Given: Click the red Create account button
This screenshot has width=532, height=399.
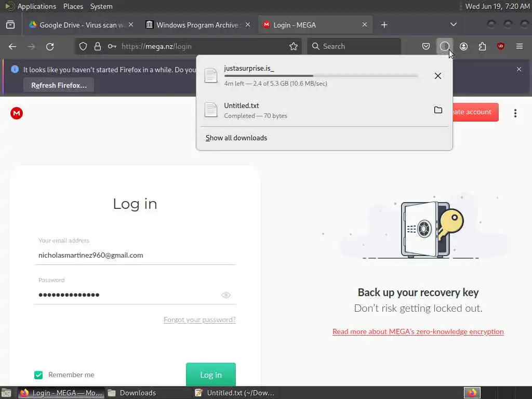Looking at the screenshot, I should (475, 112).
